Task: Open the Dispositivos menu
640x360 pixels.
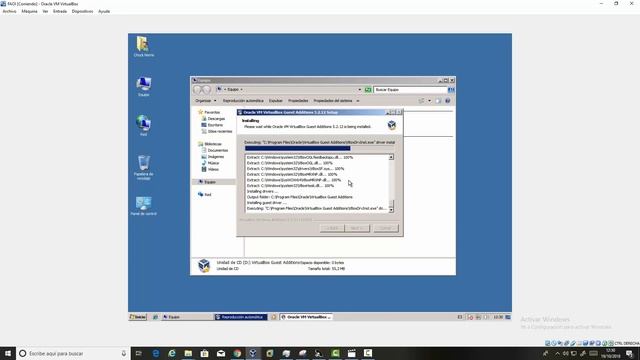Action: click(x=82, y=11)
